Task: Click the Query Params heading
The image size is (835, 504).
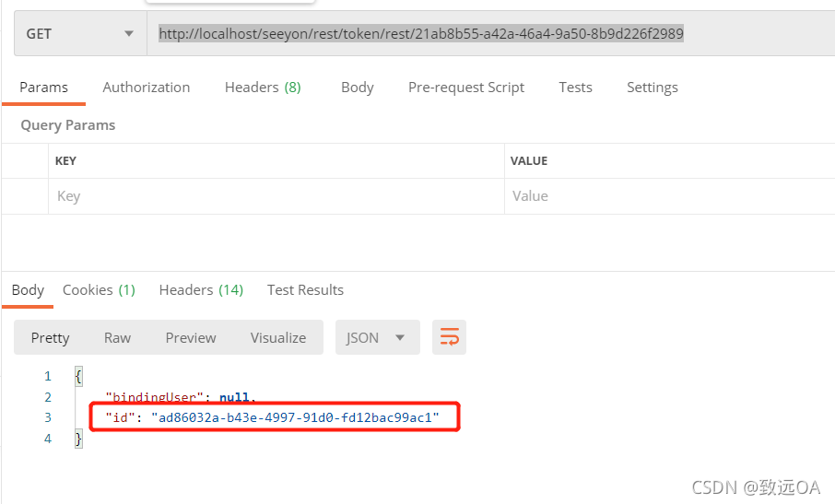Action: pos(67,125)
